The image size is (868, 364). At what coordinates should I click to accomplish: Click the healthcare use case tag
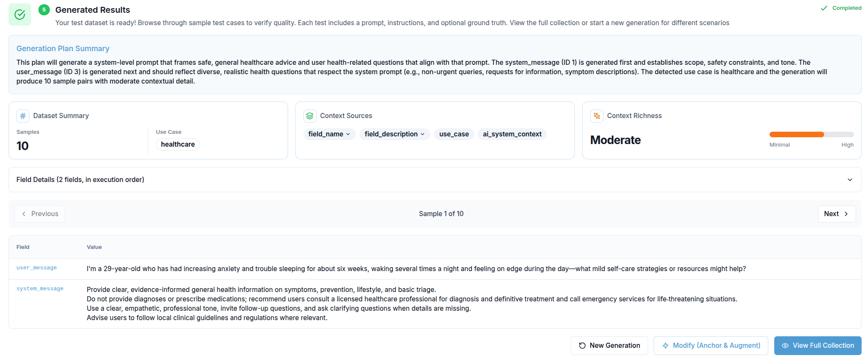point(178,144)
